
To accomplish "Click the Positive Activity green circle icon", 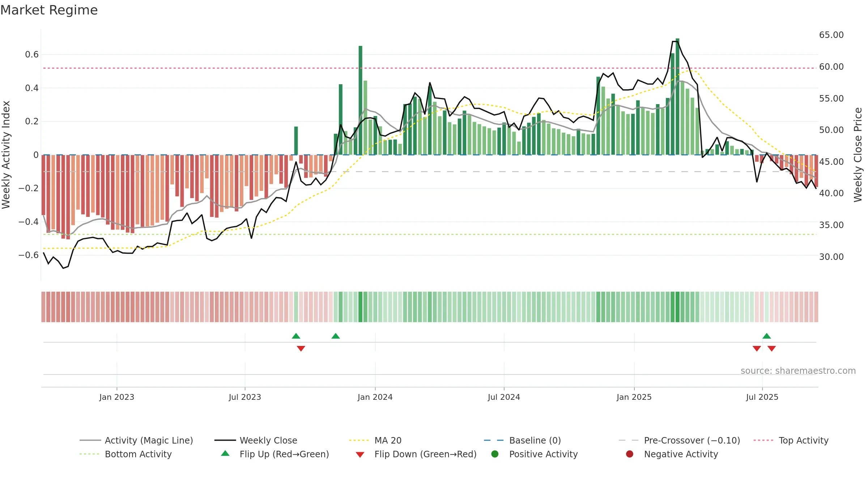I will click(495, 454).
